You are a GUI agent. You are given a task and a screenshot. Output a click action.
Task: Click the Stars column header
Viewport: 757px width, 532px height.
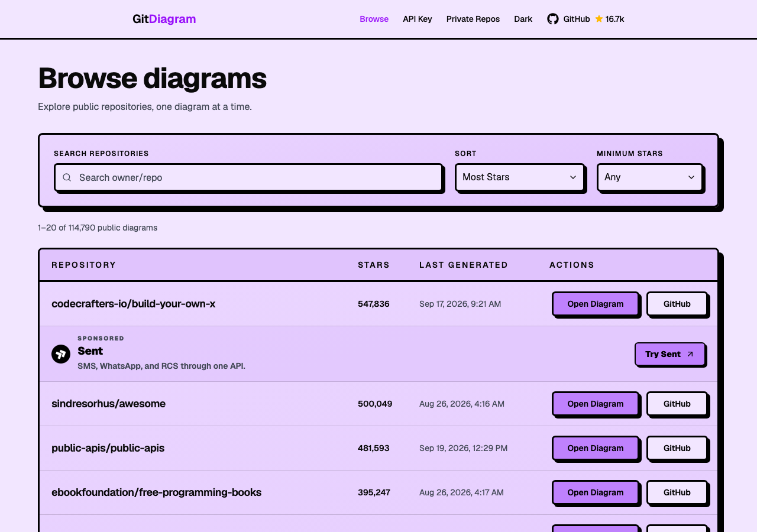pyautogui.click(x=374, y=265)
